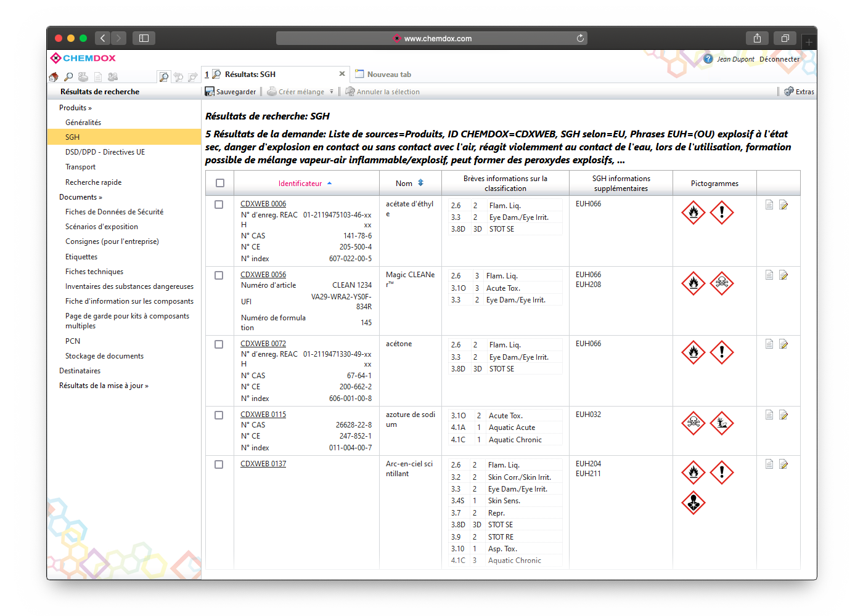
Task: Open the Nouveau tab
Action: point(383,75)
